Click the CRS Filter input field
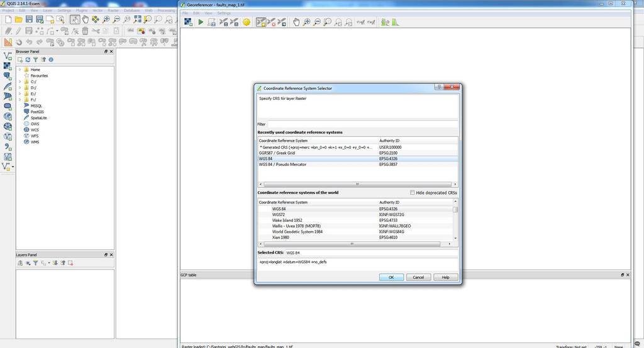The height and width of the screenshot is (348, 644). (363, 124)
